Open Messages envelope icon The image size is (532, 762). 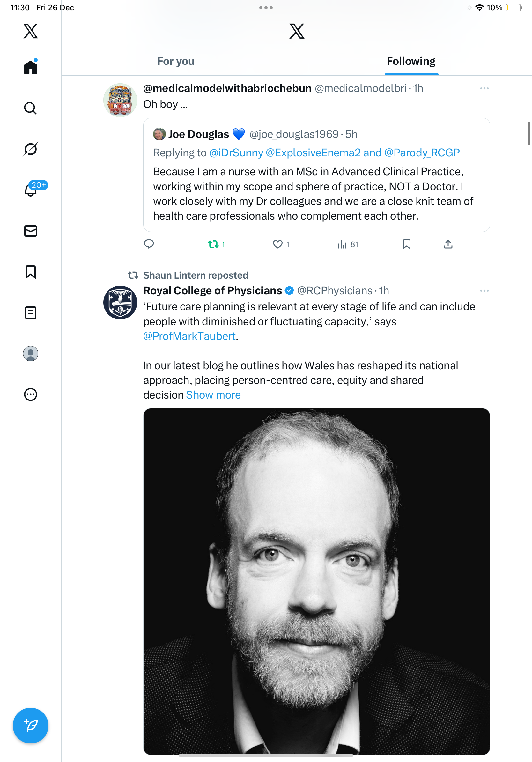[x=31, y=231]
